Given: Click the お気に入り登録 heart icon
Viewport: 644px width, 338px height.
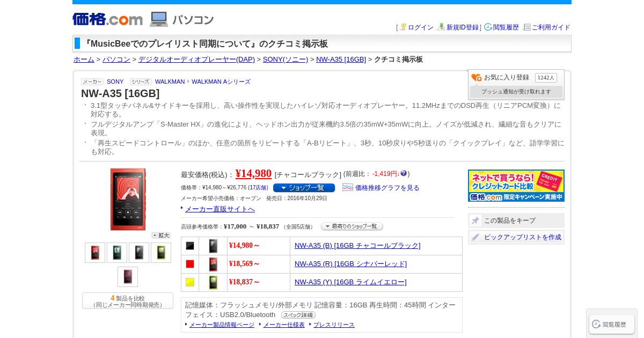Looking at the screenshot, I should 476,78.
